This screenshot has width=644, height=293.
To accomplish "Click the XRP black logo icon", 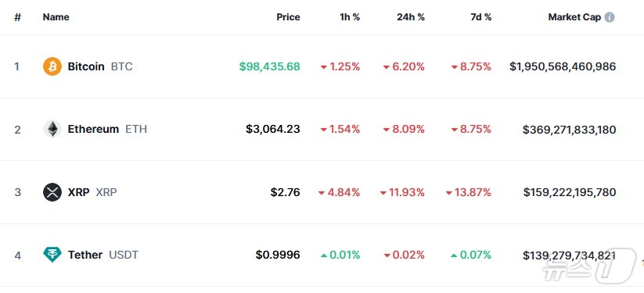I will (x=52, y=192).
